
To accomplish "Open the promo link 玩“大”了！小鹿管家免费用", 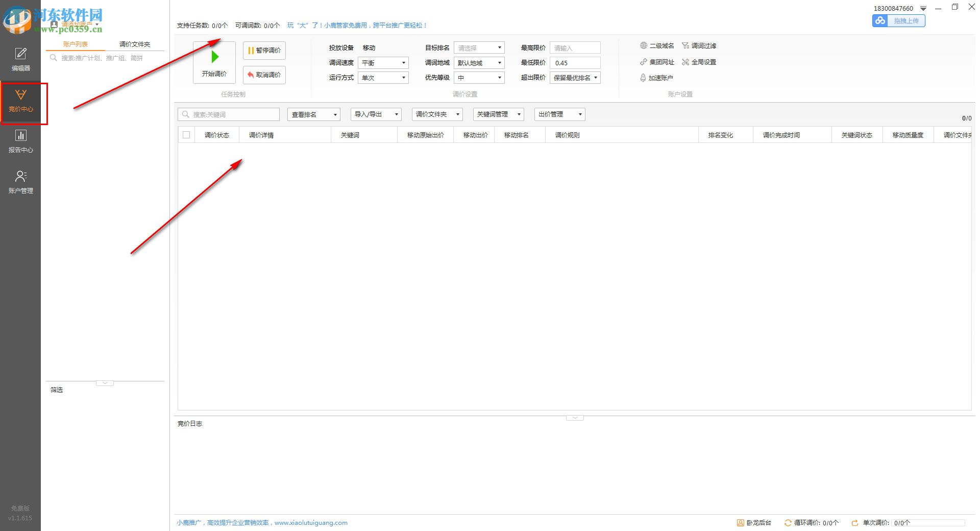I will (x=357, y=26).
